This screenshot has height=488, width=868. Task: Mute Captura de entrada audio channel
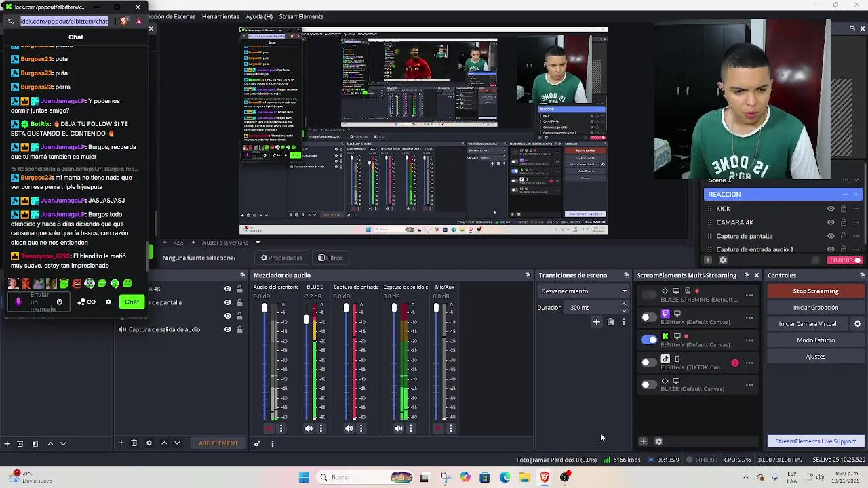click(349, 428)
